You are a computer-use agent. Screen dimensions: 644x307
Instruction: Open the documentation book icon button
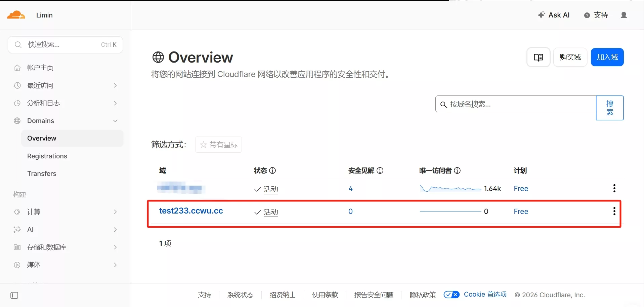pyautogui.click(x=539, y=57)
